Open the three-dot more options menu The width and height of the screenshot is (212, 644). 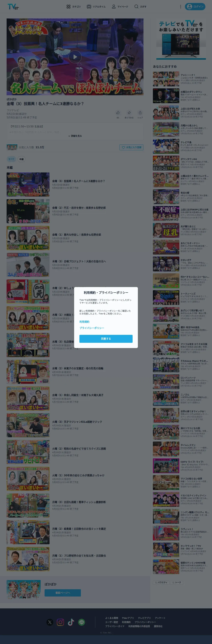click(x=180, y=6)
